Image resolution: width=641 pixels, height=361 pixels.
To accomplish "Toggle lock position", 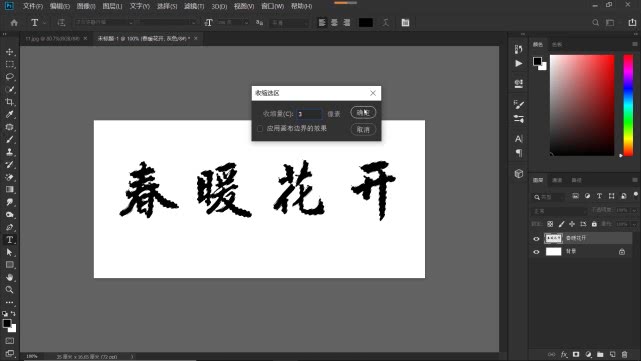I will (572, 224).
